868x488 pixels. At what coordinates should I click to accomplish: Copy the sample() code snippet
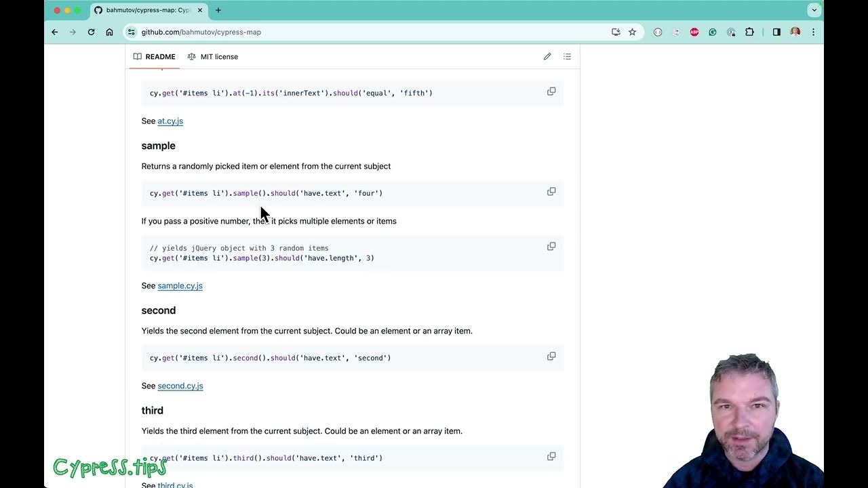click(551, 192)
